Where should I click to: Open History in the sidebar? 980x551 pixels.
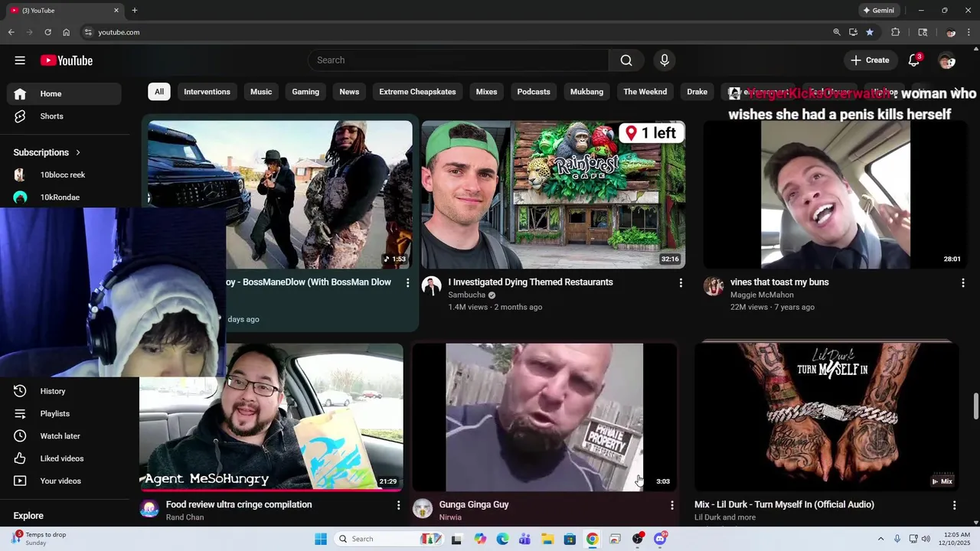point(64,391)
